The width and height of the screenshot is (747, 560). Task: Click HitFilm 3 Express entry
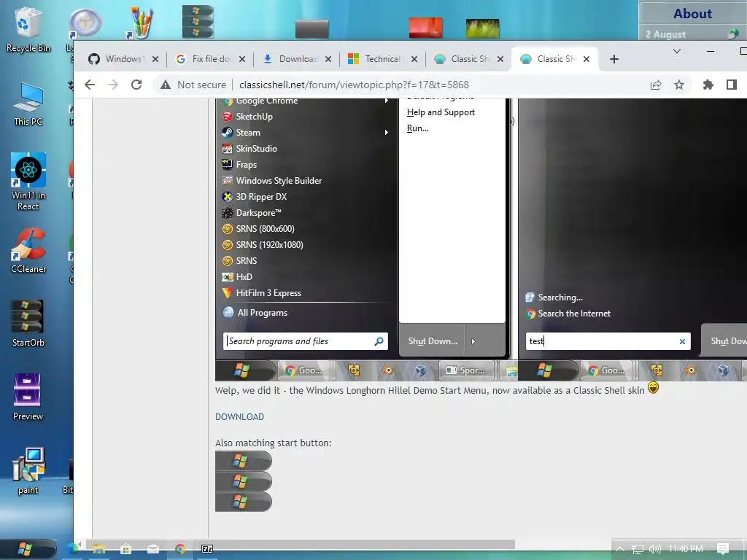pos(268,293)
